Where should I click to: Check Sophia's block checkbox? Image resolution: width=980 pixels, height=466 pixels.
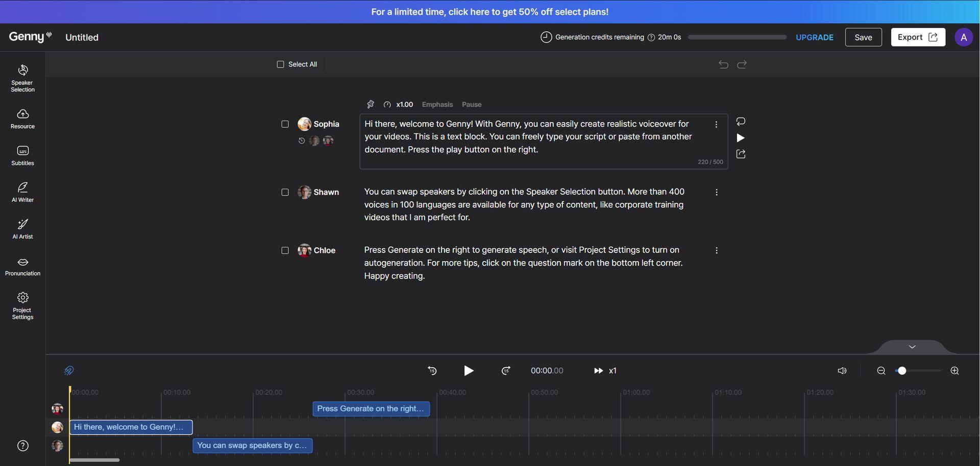(285, 124)
